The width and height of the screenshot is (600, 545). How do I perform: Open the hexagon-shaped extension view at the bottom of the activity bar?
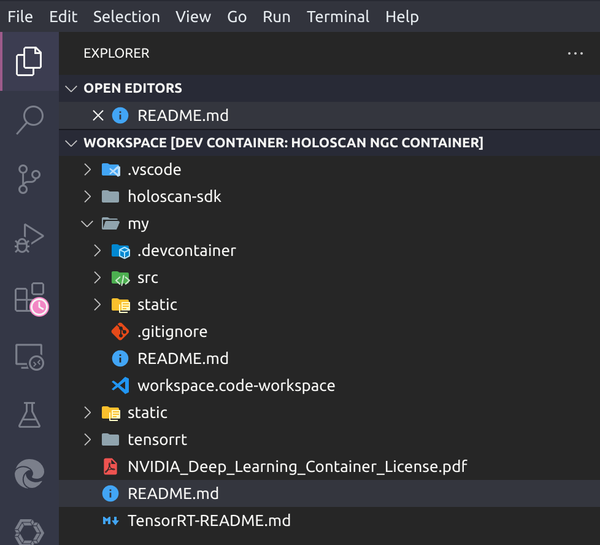tap(29, 532)
